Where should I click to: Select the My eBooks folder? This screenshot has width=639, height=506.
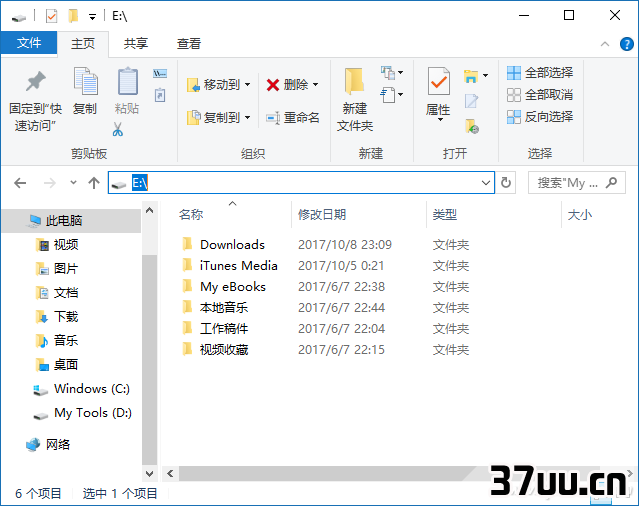click(x=233, y=287)
